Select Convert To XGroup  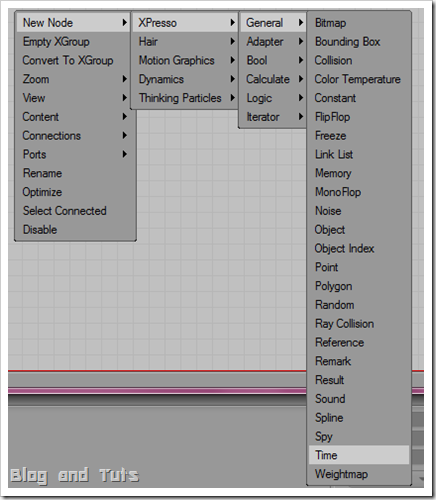click(x=75, y=60)
